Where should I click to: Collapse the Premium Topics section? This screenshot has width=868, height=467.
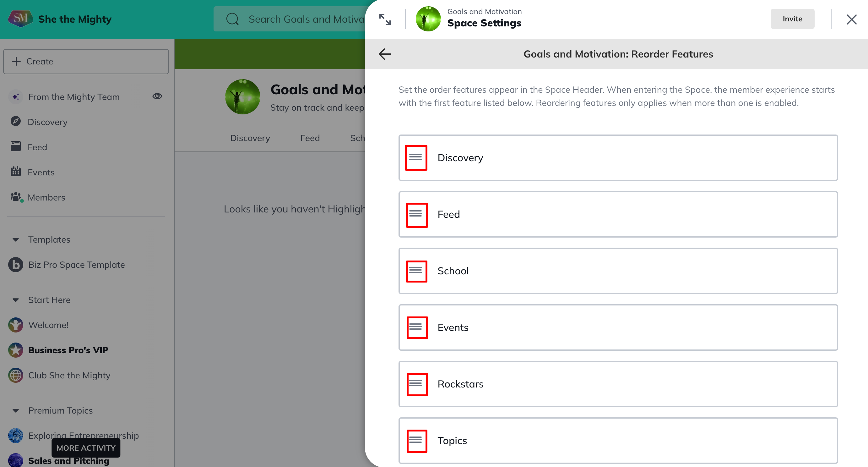(15, 411)
